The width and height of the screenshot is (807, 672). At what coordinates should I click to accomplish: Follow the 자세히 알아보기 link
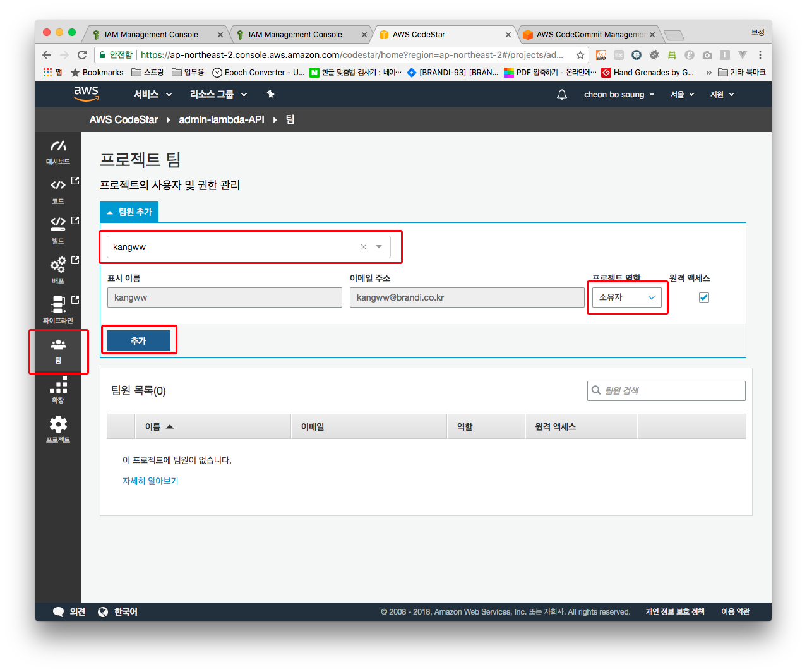[x=150, y=481]
